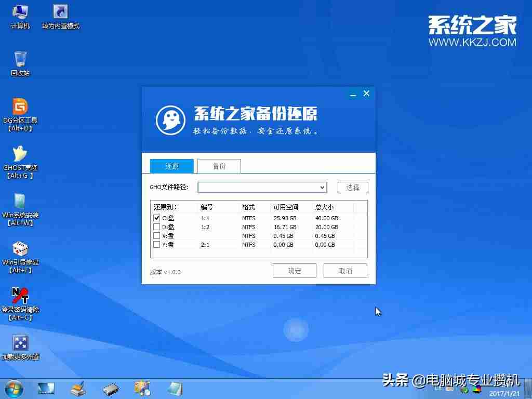Open the 转为内置模式 shortcut icon
The width and height of the screenshot is (532, 399).
[61, 17]
